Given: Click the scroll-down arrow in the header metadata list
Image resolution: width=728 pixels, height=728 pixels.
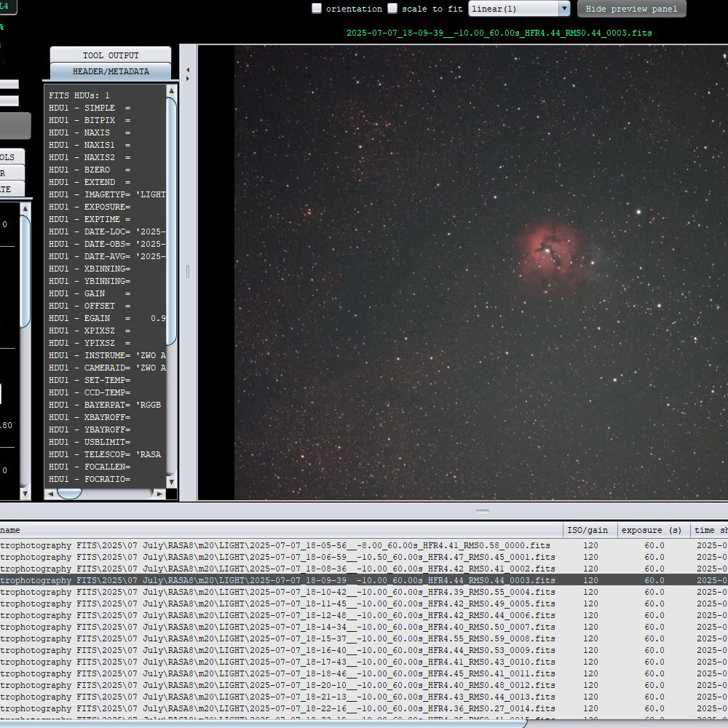Looking at the screenshot, I should pos(171,481).
